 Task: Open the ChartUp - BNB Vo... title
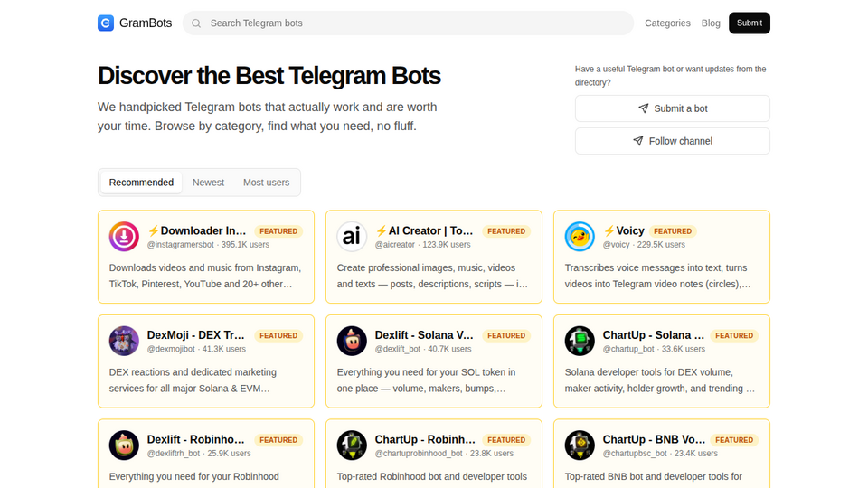tap(655, 440)
